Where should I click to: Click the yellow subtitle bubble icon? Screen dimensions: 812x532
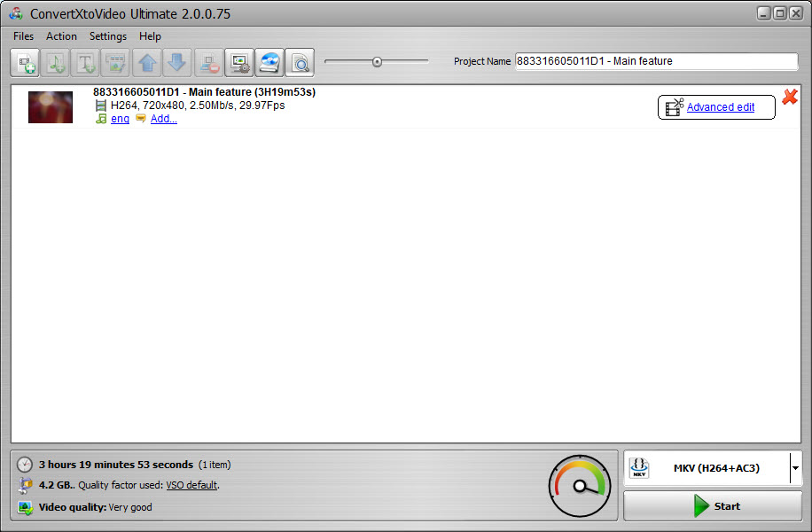pyautogui.click(x=140, y=119)
